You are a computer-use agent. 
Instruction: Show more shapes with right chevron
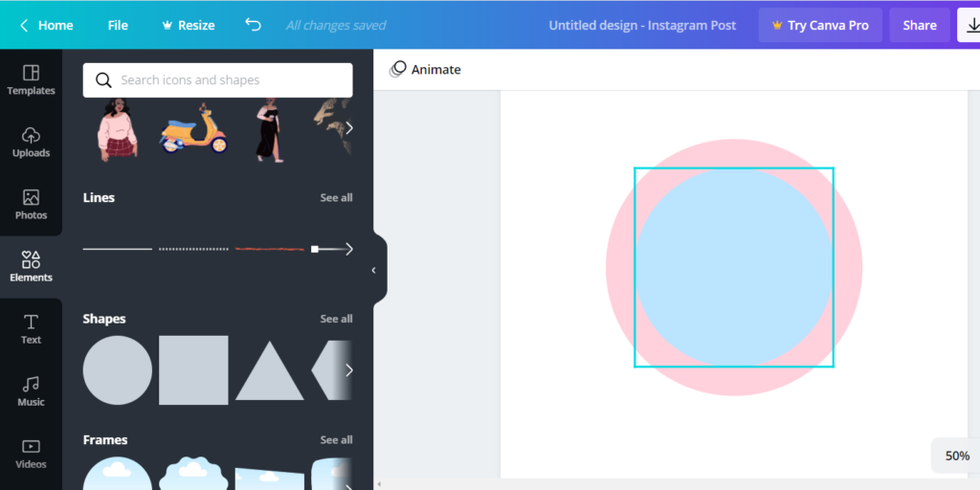(x=348, y=370)
